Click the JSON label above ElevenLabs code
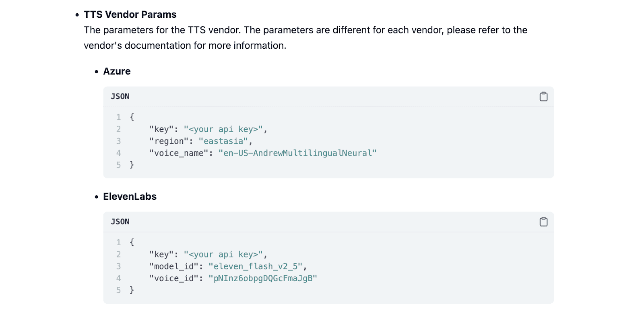Viewport: 644px width, 315px height. pos(120,222)
